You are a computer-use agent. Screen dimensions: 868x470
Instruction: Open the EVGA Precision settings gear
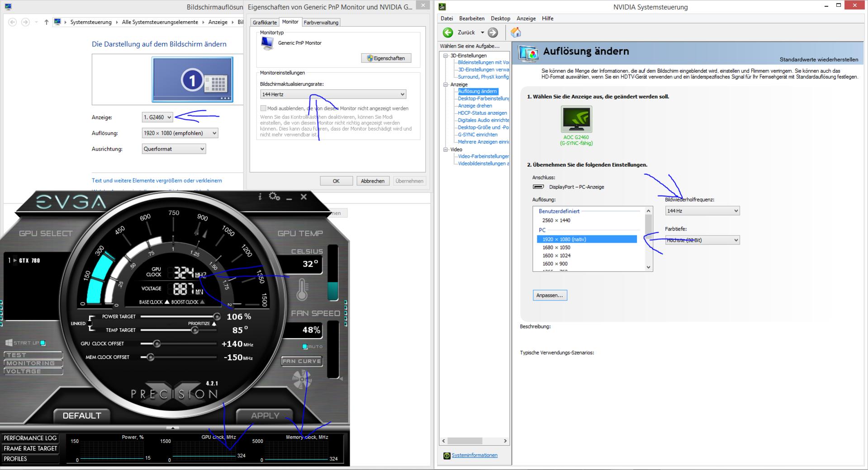click(x=274, y=196)
